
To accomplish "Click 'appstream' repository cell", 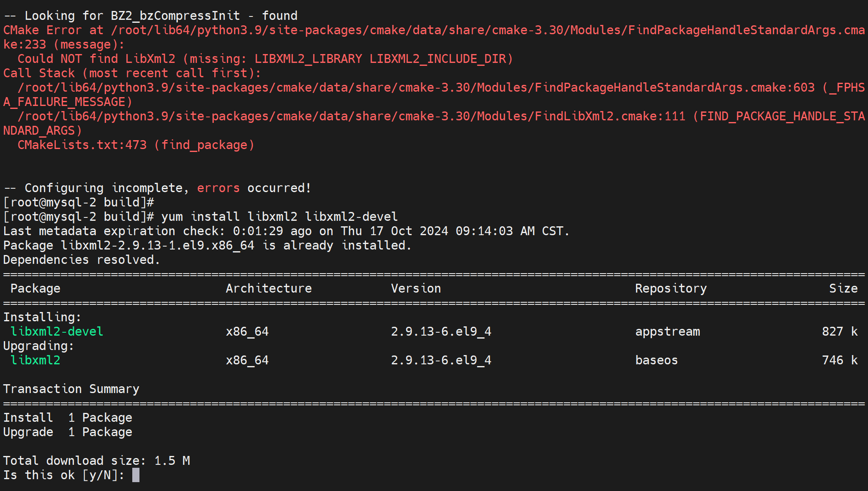I will [668, 331].
